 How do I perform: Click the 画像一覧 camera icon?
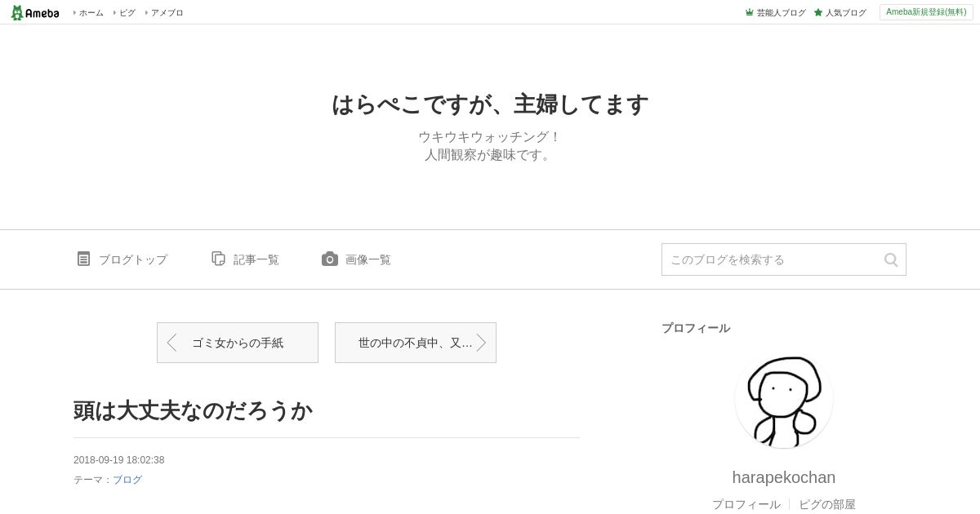click(x=330, y=259)
